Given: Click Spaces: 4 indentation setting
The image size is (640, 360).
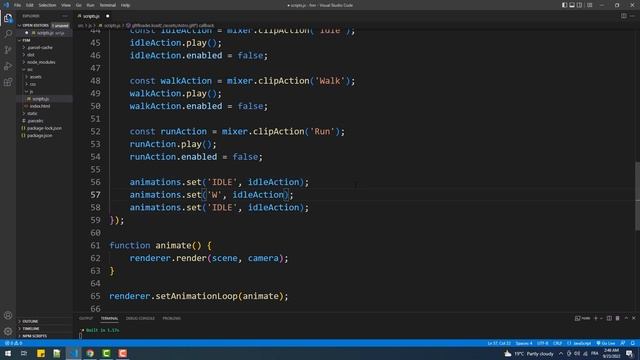Looking at the screenshot, I should point(524,343).
